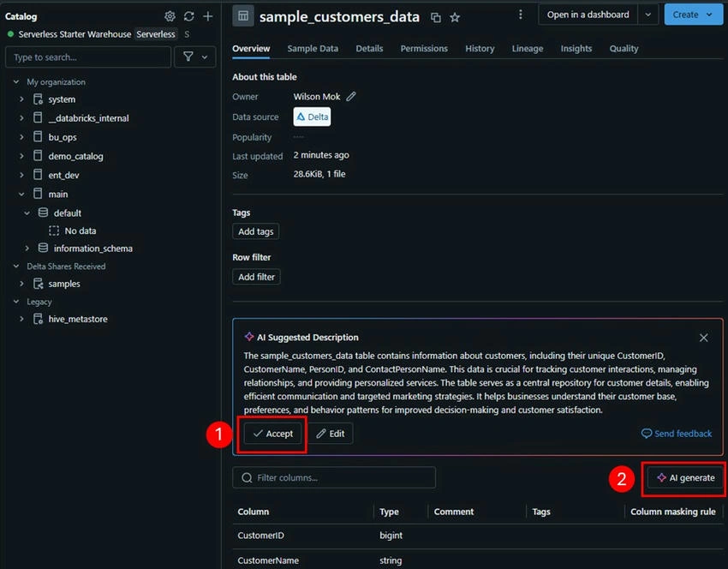Click the plus icon to add catalog data
The width and height of the screenshot is (728, 569).
[208, 16]
